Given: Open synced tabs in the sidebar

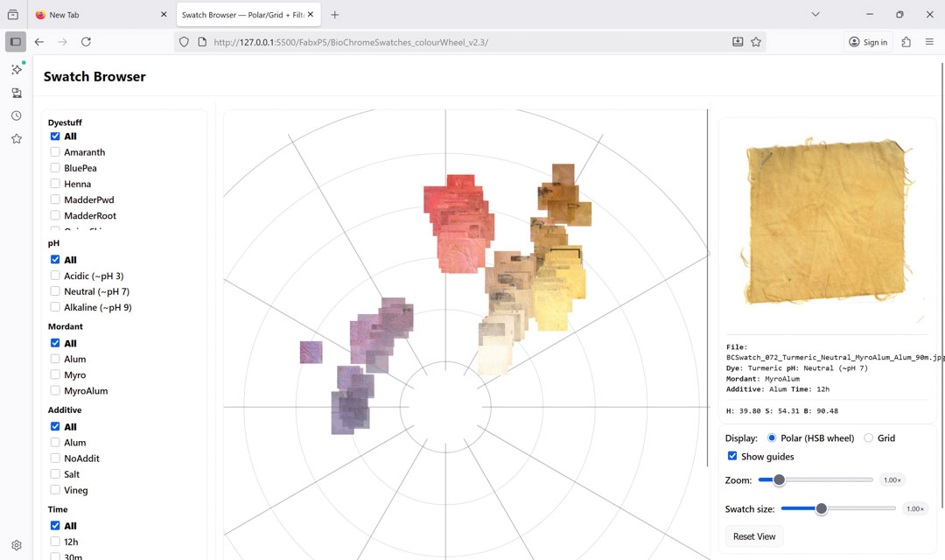Looking at the screenshot, I should click(x=16, y=93).
